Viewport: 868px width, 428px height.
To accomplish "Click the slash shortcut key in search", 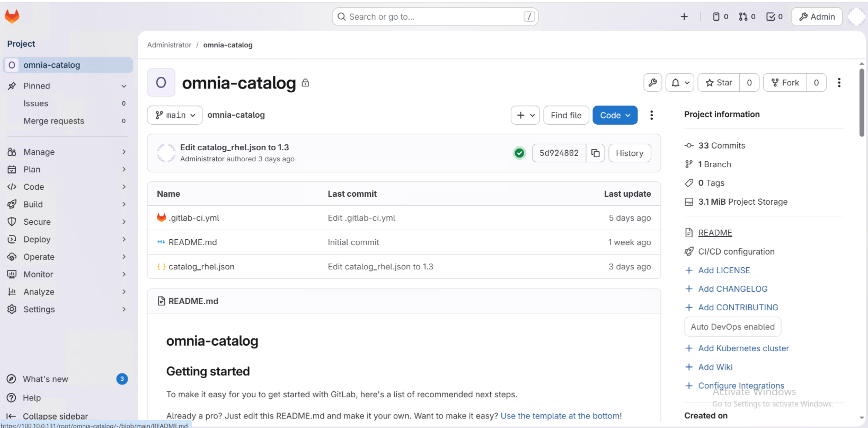I will tap(529, 16).
